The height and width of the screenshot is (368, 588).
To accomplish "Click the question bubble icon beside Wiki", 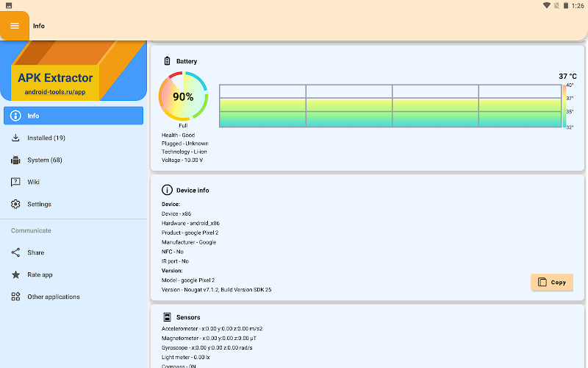I will click(x=15, y=182).
